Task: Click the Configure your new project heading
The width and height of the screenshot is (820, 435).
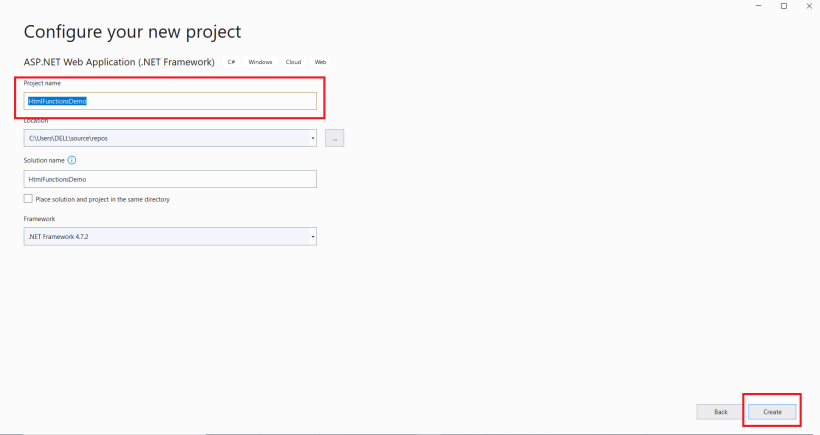Action: click(x=132, y=32)
